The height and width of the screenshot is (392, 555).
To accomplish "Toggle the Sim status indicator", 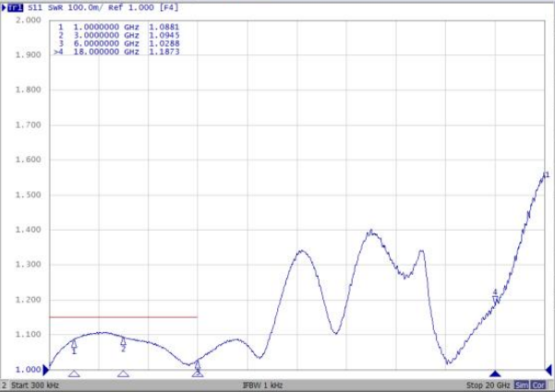I will tap(522, 385).
